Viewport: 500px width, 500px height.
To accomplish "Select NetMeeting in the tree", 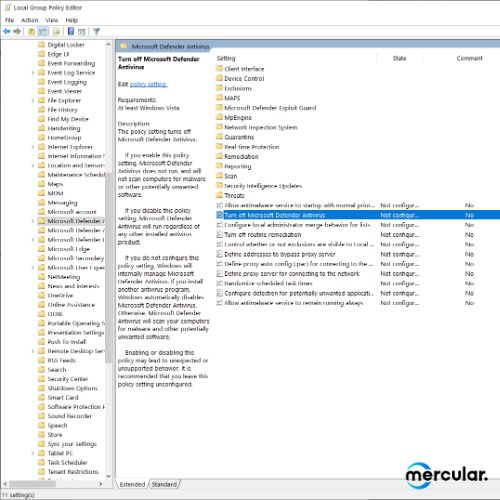I will pyautogui.click(x=64, y=277).
